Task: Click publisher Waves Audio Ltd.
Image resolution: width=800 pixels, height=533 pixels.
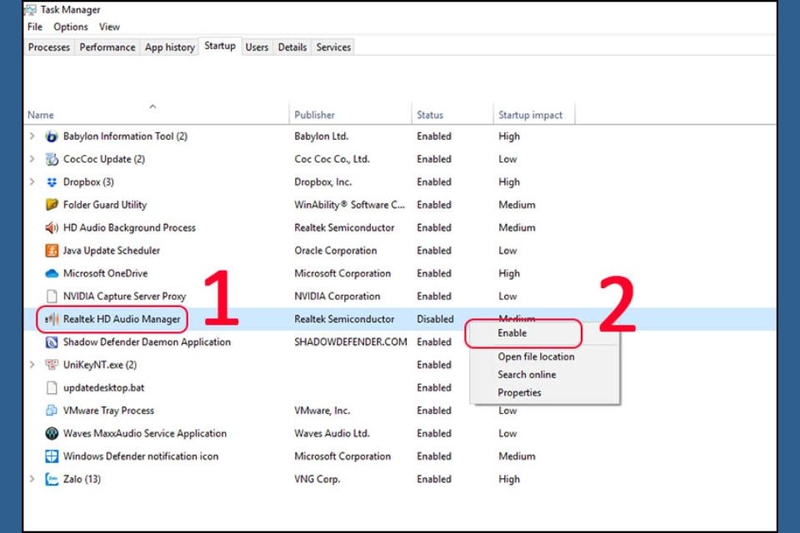Action: (x=332, y=434)
